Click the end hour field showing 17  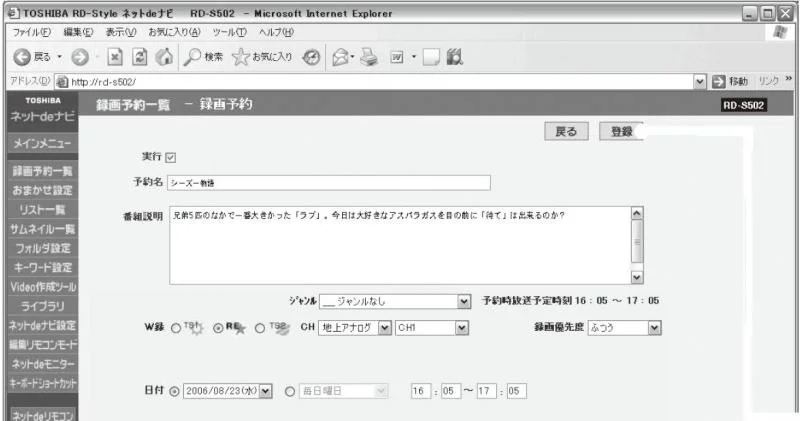coord(487,391)
